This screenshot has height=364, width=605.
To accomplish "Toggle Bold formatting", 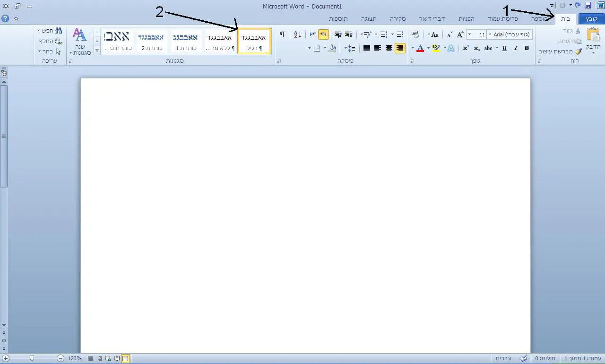I will click(527, 48).
